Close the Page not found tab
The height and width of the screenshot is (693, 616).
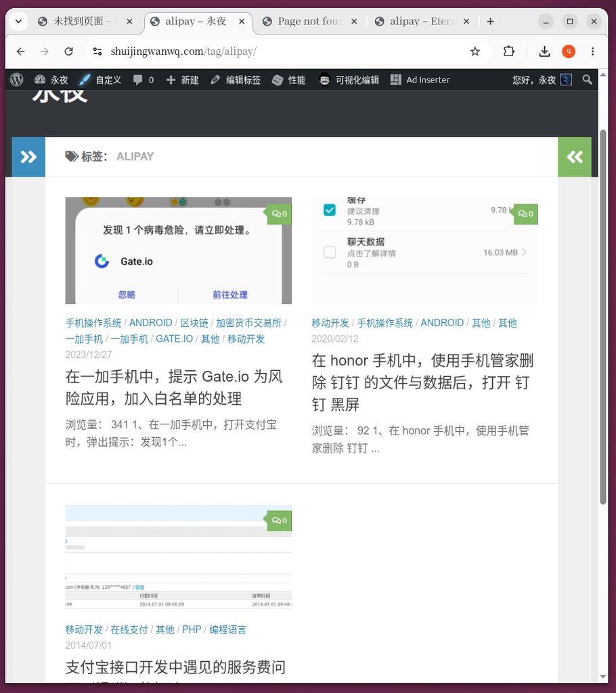tap(354, 21)
